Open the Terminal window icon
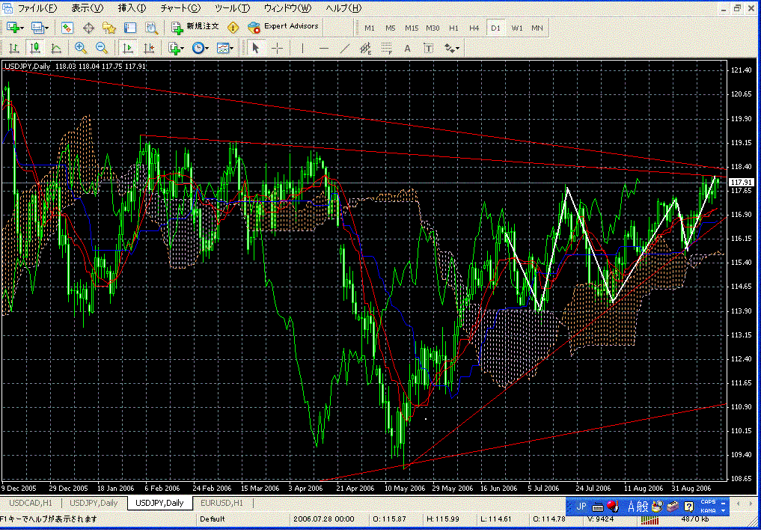 (130, 28)
